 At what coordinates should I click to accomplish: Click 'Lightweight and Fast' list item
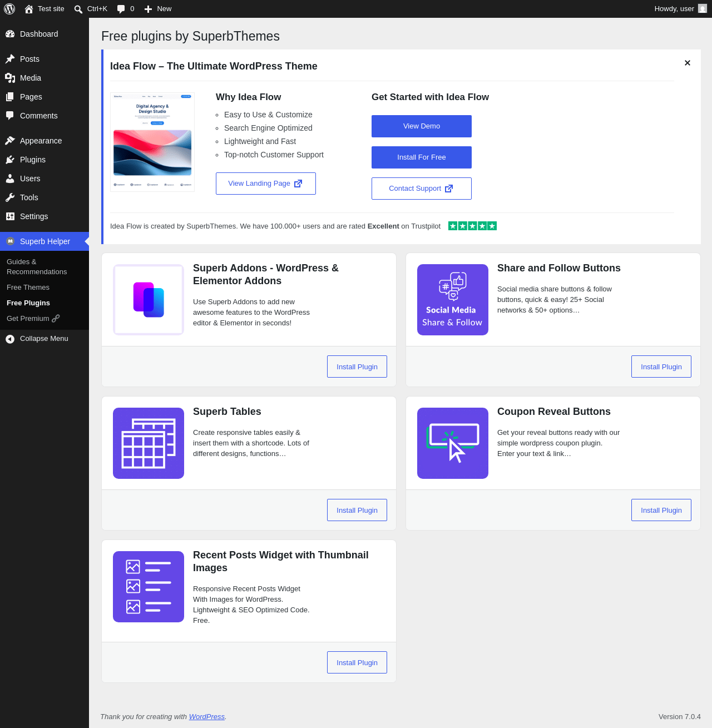coord(260,141)
